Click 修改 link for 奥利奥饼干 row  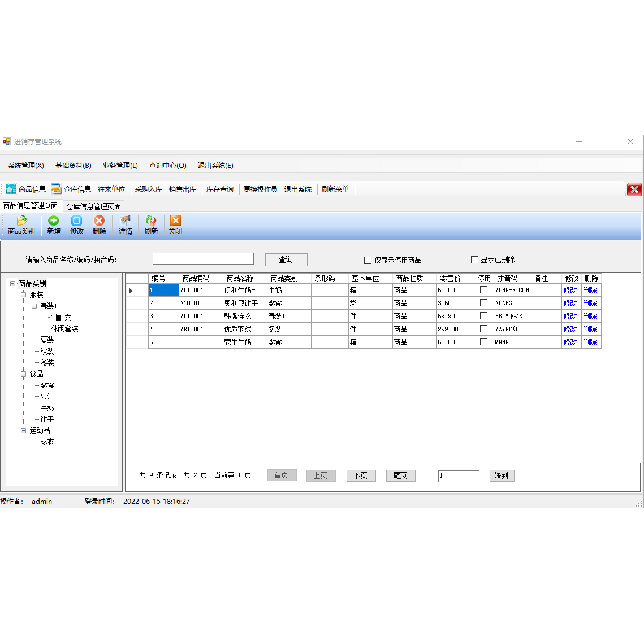tap(570, 303)
